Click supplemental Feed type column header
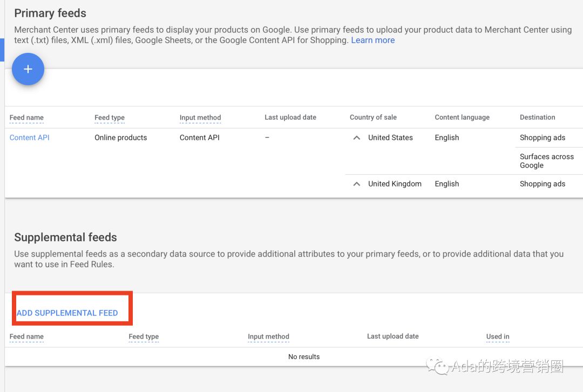This screenshot has height=392, width=583. tap(144, 336)
